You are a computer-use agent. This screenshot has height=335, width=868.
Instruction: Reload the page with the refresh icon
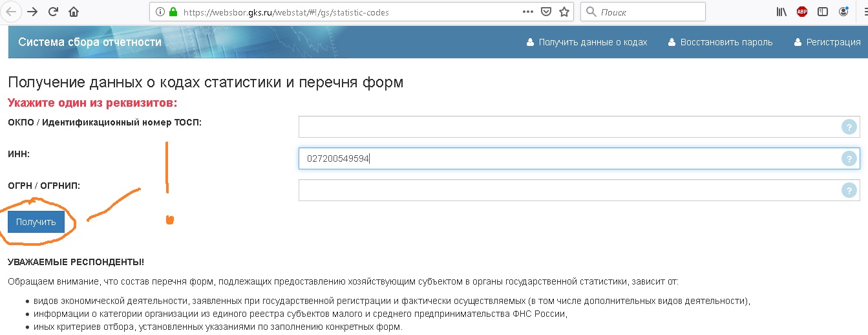(x=53, y=12)
